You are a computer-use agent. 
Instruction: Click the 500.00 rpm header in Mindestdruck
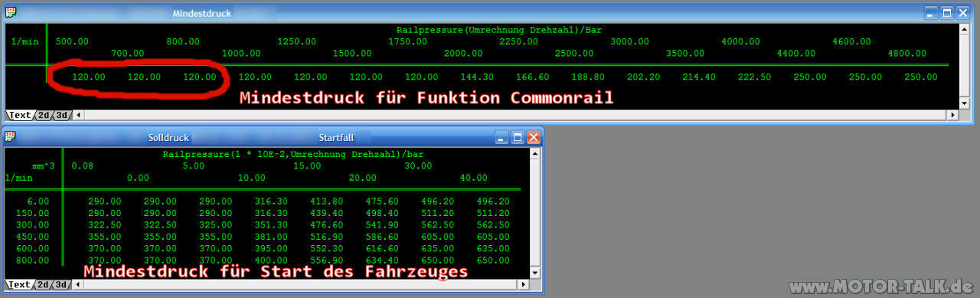[72, 42]
